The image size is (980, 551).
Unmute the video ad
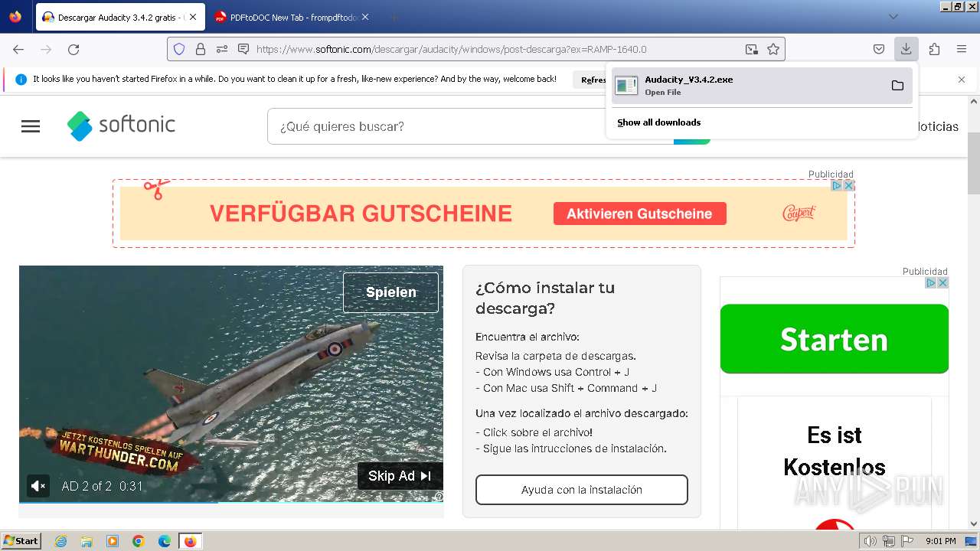[38, 485]
